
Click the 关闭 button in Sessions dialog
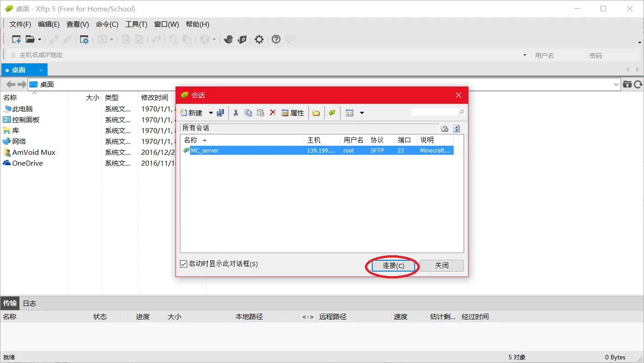(x=442, y=266)
